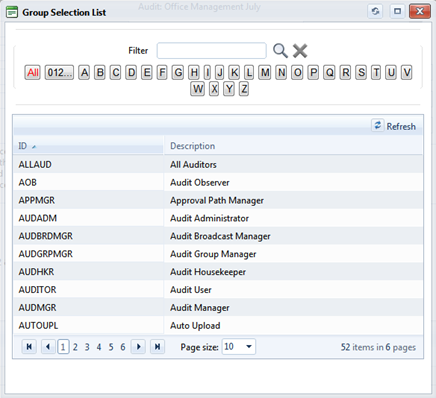Filter groups starting with D
436x398 pixels.
point(132,72)
